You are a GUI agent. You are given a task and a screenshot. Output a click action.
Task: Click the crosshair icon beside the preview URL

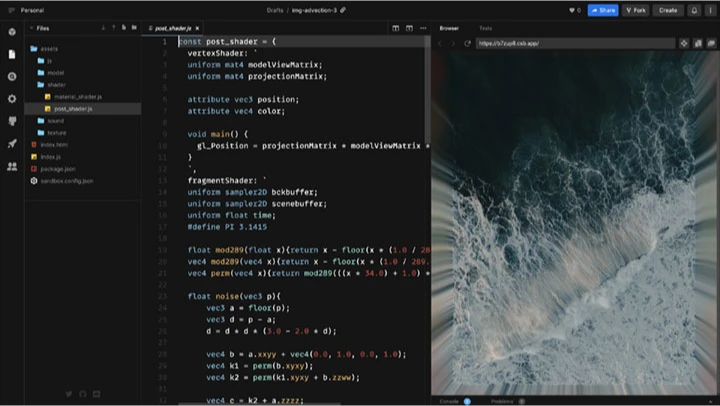(x=684, y=43)
